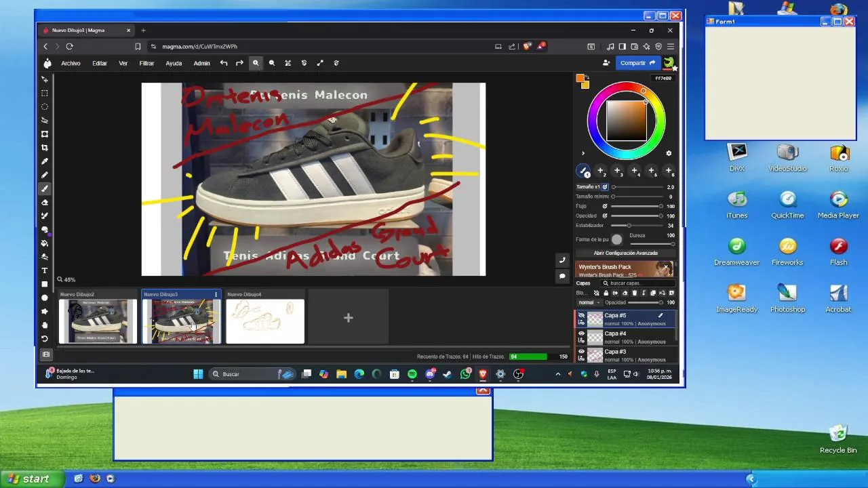This screenshot has width=868, height=488.
Task: Open Nuevo Dibujo3 three-dot options menu
Action: 216,294
